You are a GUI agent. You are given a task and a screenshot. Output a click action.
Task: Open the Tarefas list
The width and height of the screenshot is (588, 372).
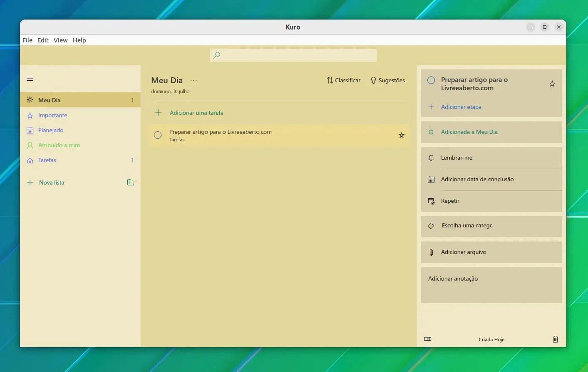click(80, 160)
